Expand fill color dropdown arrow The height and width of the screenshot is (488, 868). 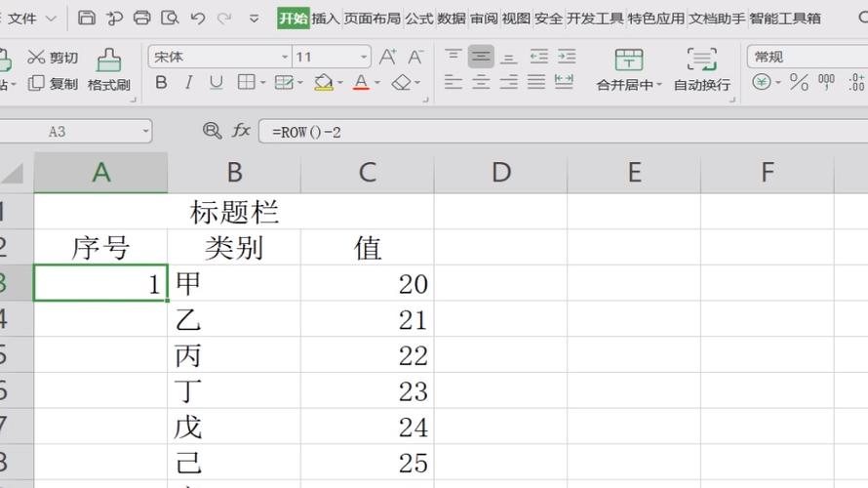[x=340, y=83]
